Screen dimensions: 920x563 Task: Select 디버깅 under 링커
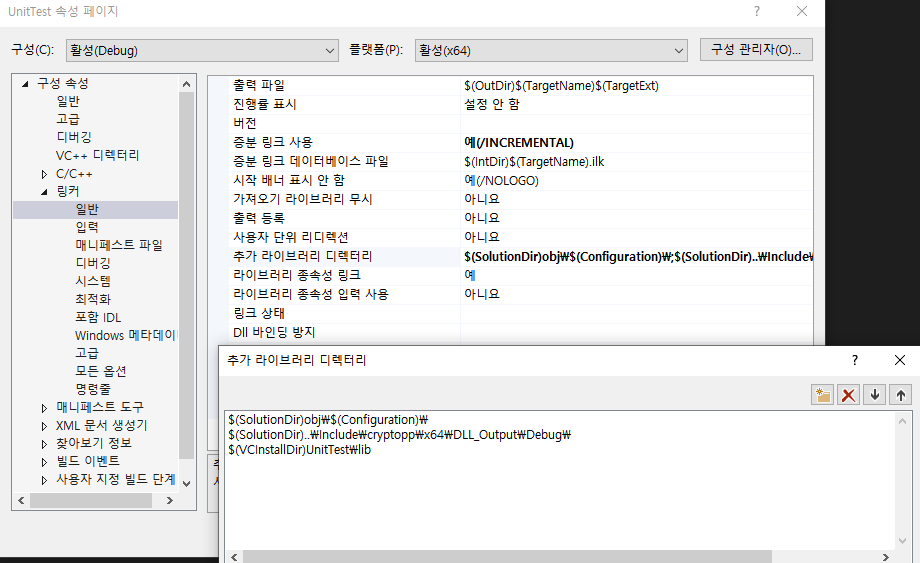[93, 263]
